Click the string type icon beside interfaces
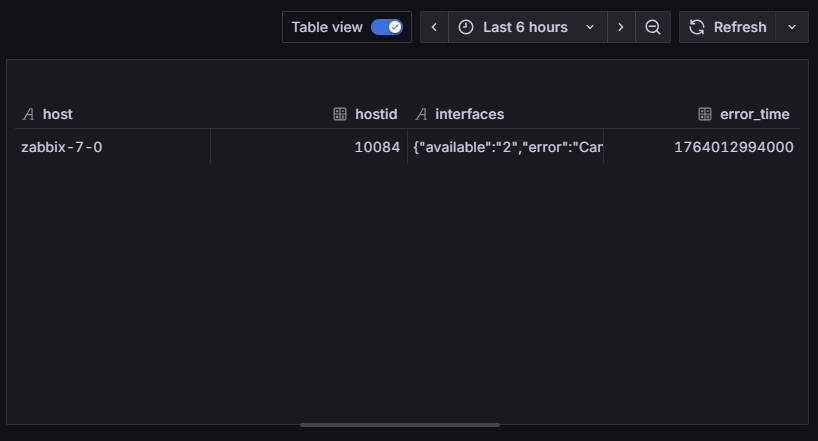The image size is (818, 441). click(x=421, y=114)
